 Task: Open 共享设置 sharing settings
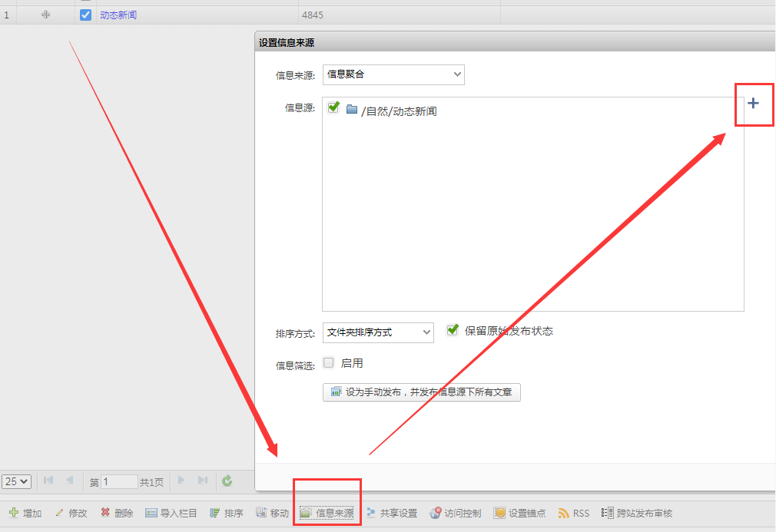(x=392, y=513)
